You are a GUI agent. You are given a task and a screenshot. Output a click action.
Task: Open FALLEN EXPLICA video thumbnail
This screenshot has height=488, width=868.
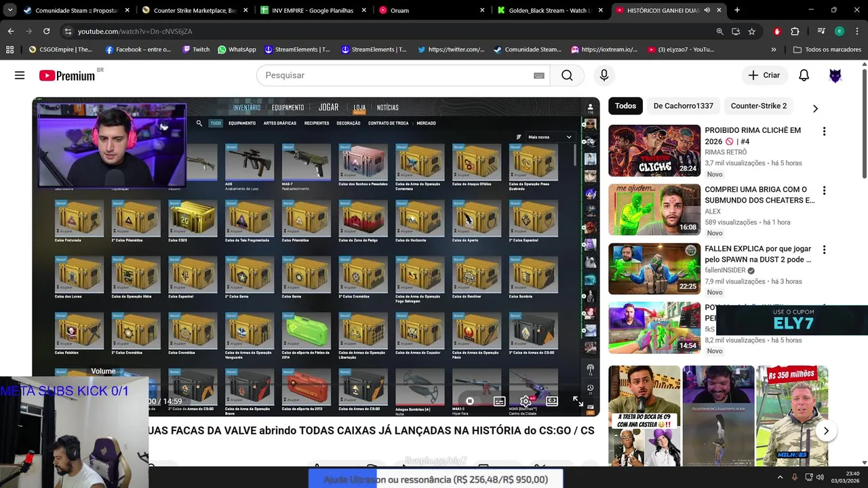pyautogui.click(x=654, y=269)
